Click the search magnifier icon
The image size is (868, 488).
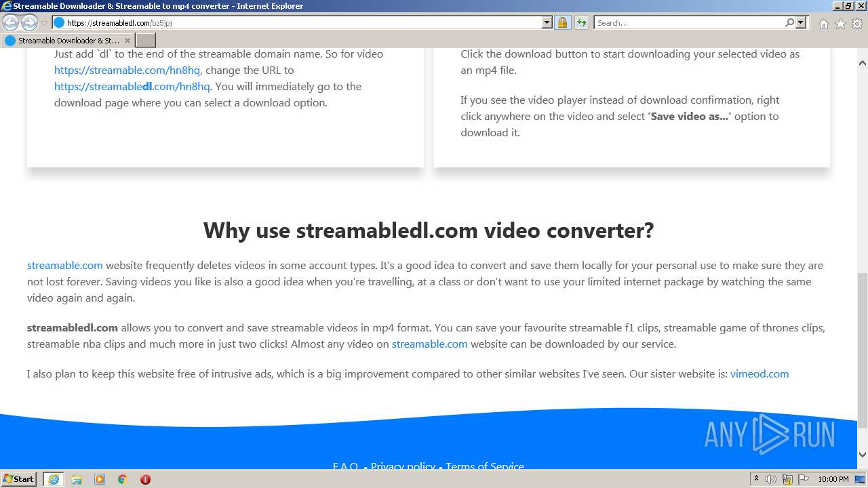(x=789, y=22)
